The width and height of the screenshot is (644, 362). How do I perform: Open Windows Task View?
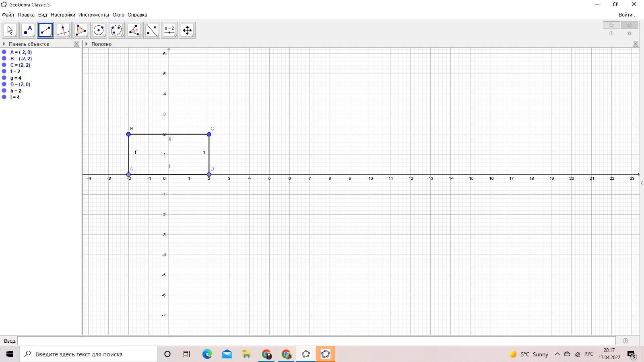tap(187, 354)
